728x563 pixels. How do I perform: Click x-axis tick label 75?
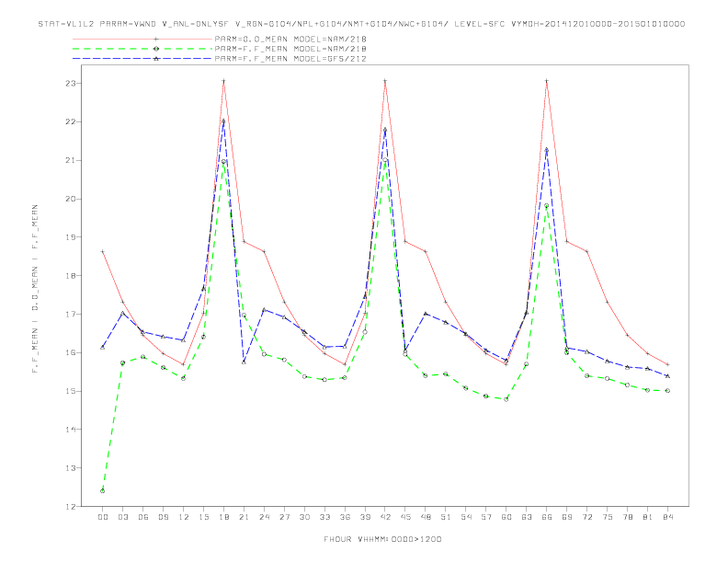click(x=608, y=517)
